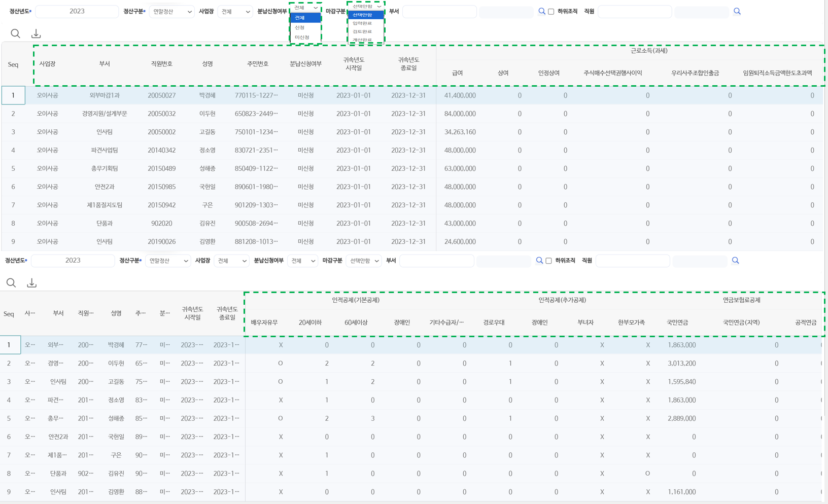Open the upper 정산구분 dropdown showing 연말정산

point(171,12)
